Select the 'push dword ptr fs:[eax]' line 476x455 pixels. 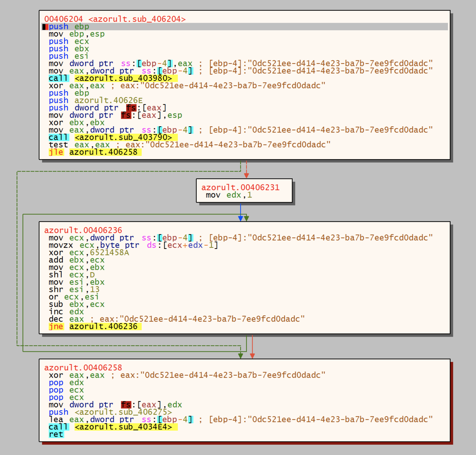(107, 108)
